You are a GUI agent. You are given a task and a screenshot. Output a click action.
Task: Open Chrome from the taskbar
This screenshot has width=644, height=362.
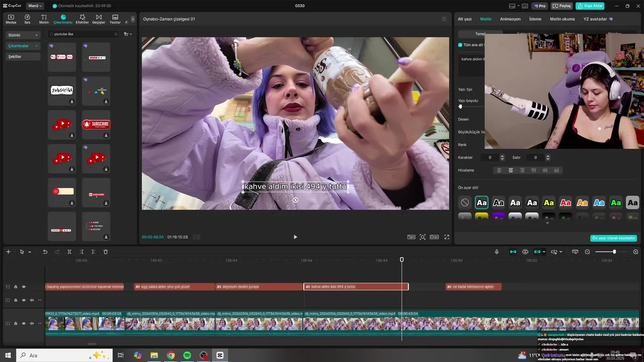[171, 355]
